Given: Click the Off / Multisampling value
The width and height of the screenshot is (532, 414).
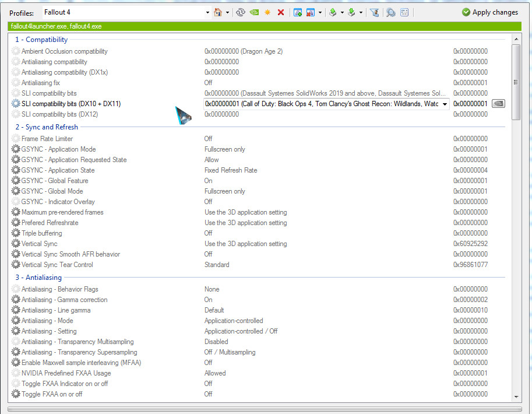Looking at the screenshot, I should [230, 352].
